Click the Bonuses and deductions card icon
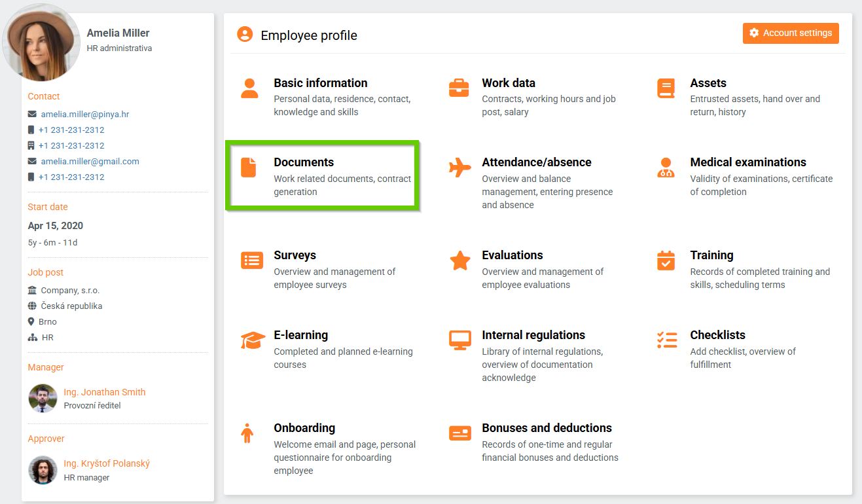The height and width of the screenshot is (504, 862). click(460, 433)
